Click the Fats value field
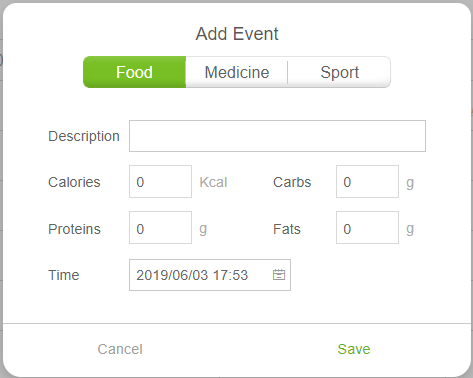The width and height of the screenshot is (473, 378). (367, 228)
